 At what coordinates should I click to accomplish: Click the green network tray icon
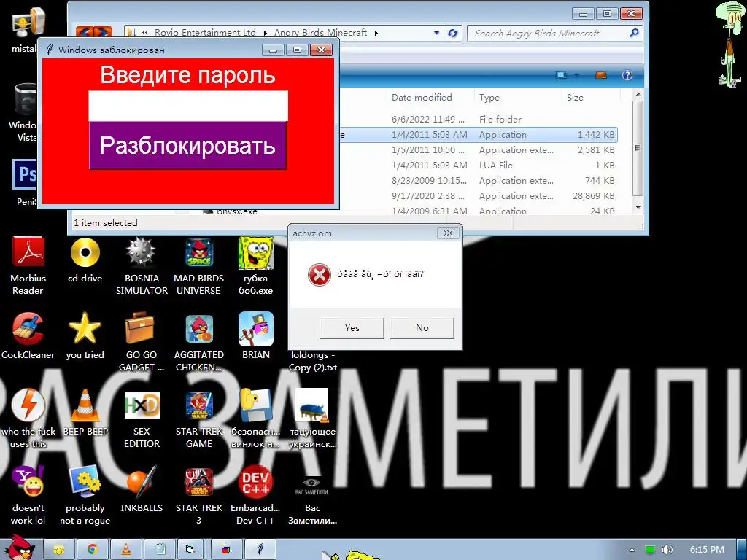click(649, 550)
